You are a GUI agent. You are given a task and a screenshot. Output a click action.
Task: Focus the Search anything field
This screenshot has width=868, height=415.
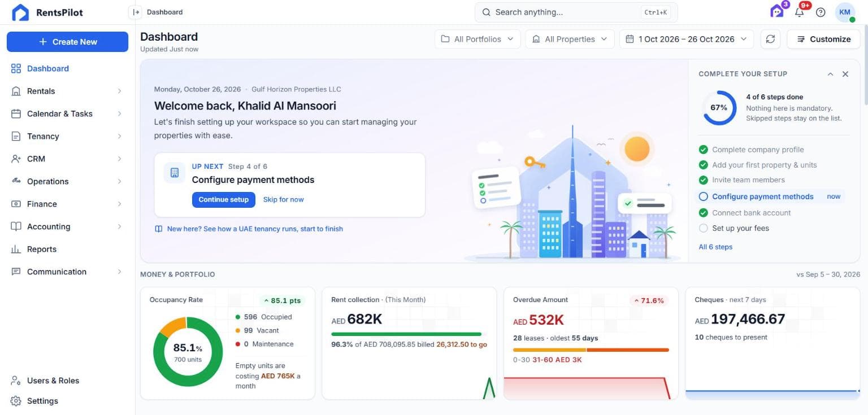coord(576,12)
